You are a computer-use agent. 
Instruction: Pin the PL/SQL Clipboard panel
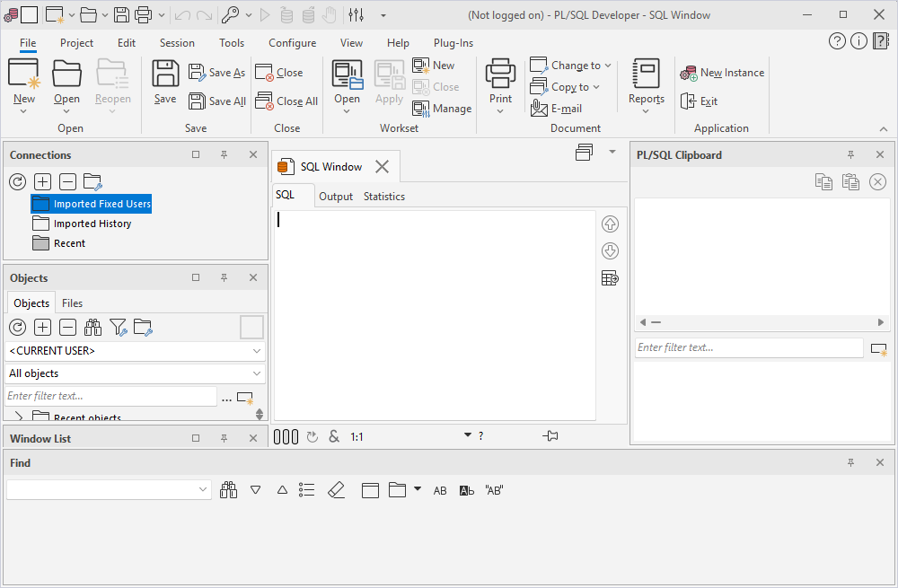pos(851,154)
